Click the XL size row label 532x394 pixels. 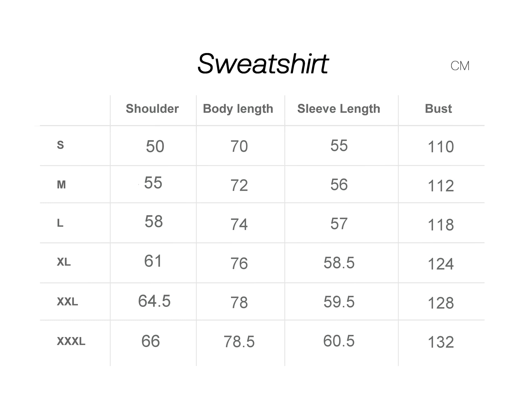point(64,262)
